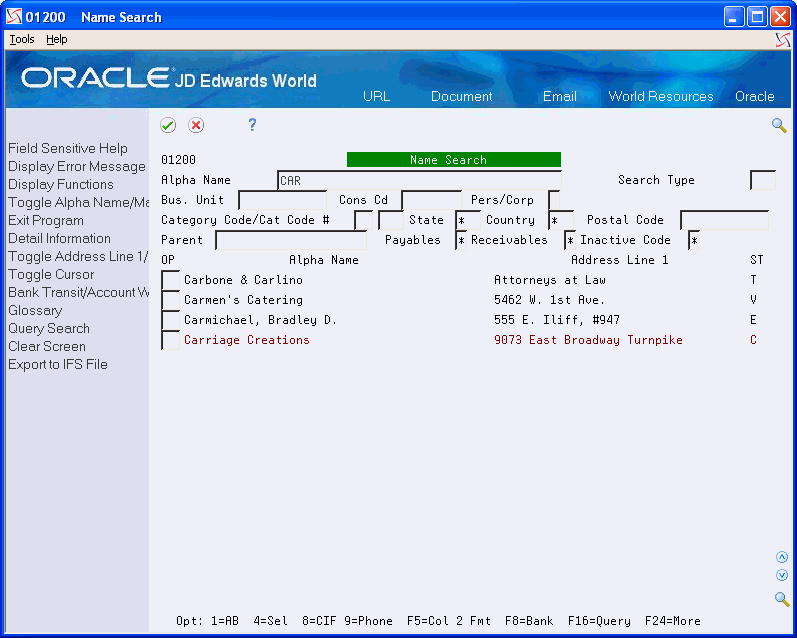Open the Glossary
This screenshot has height=638, width=797.
[35, 311]
